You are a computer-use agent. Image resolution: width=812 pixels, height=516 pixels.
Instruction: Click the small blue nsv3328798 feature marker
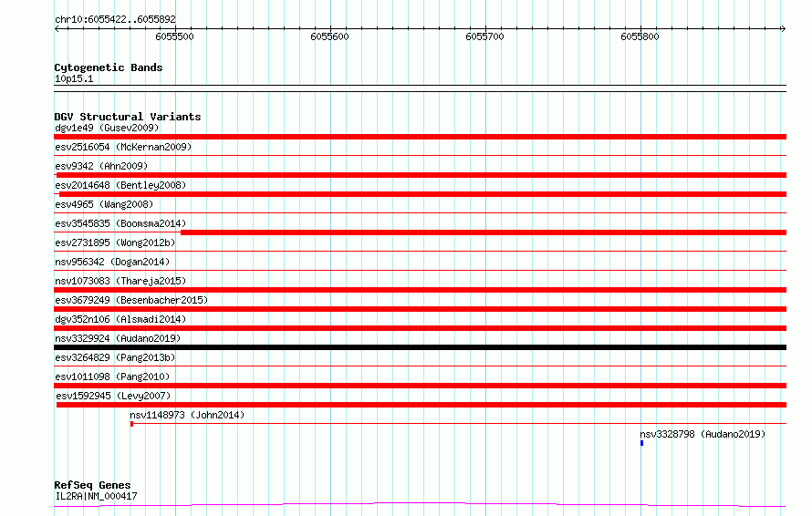(x=641, y=443)
